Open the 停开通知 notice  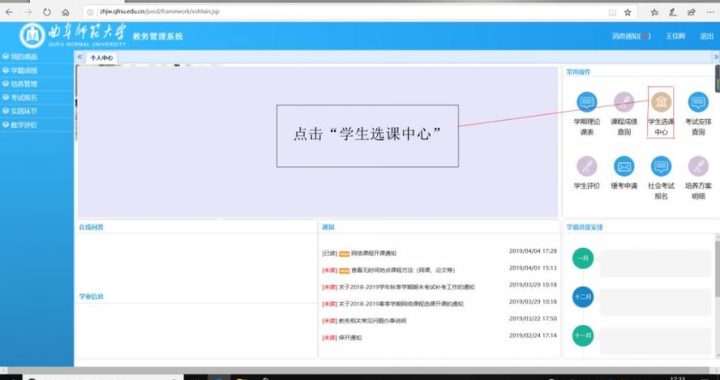(350, 337)
